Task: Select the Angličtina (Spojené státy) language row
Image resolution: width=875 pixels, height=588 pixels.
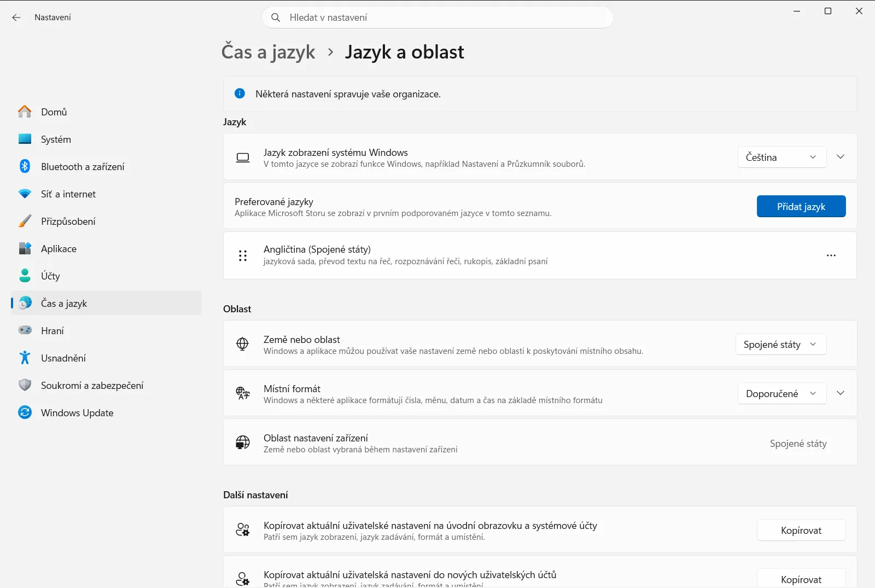Action: 540,255
